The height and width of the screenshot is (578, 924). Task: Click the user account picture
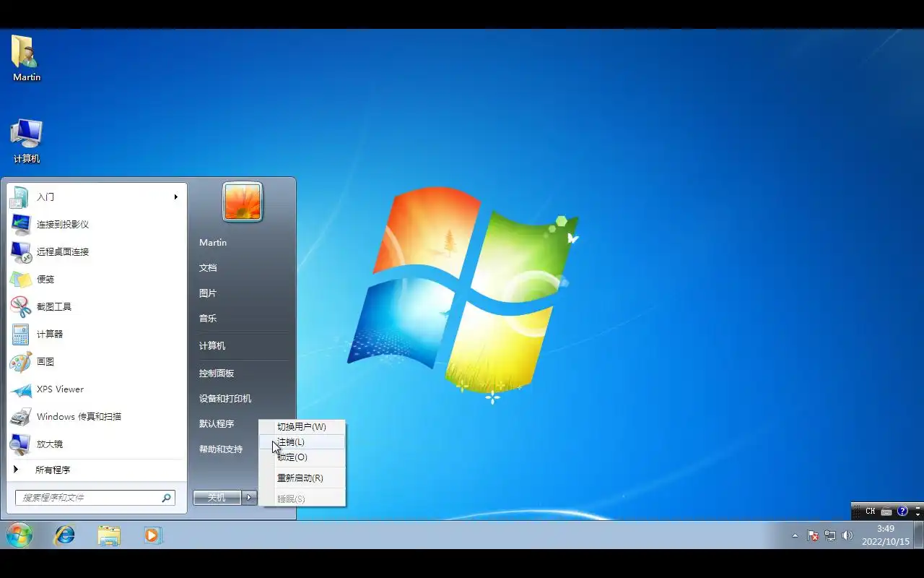243,202
